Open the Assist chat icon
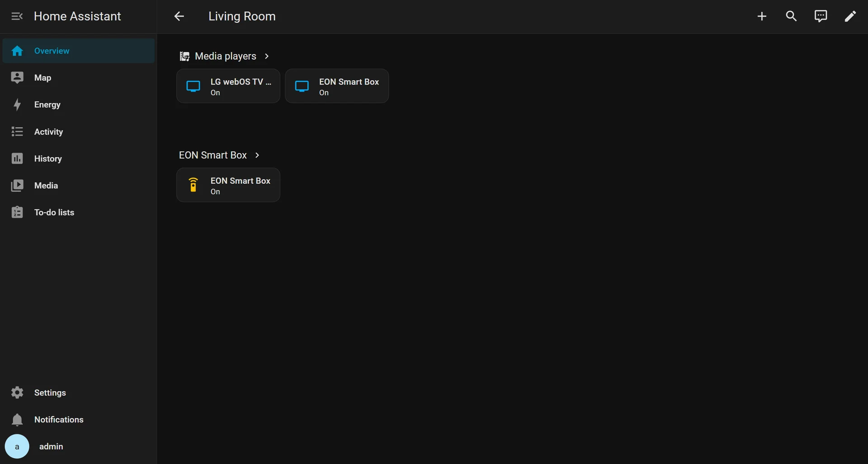The image size is (868, 464). (x=821, y=16)
